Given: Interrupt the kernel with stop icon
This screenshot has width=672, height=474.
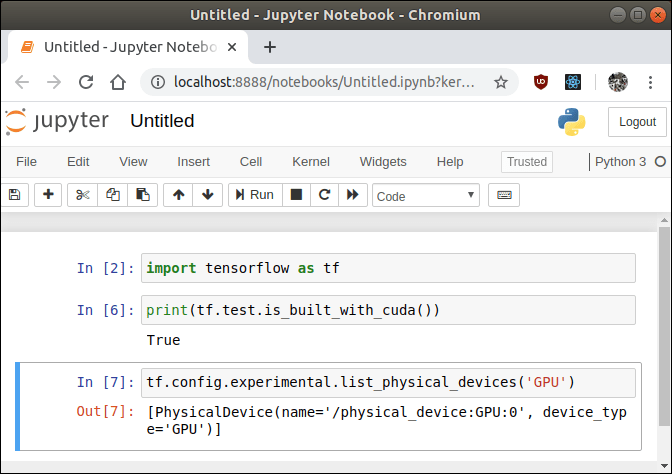Looking at the screenshot, I should tap(296, 195).
